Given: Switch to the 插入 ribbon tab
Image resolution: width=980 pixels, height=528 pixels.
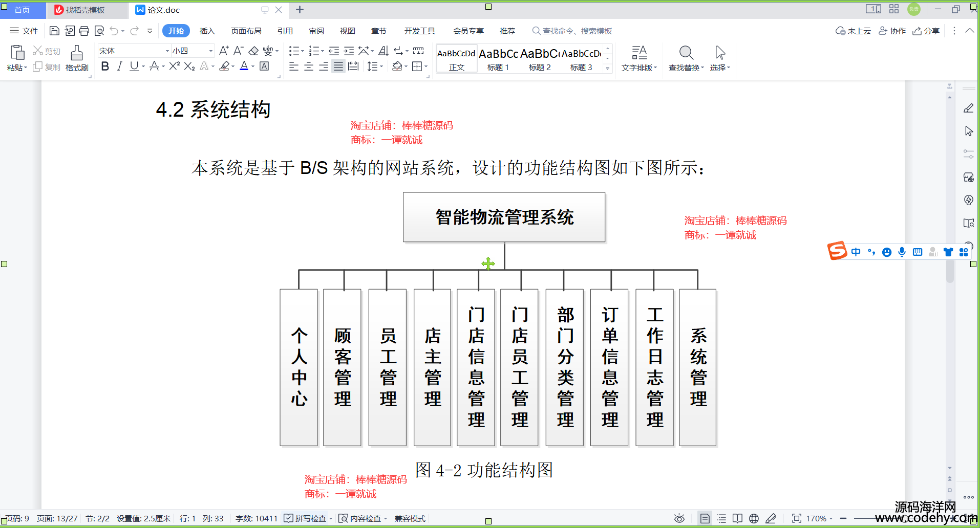Looking at the screenshot, I should pos(207,31).
